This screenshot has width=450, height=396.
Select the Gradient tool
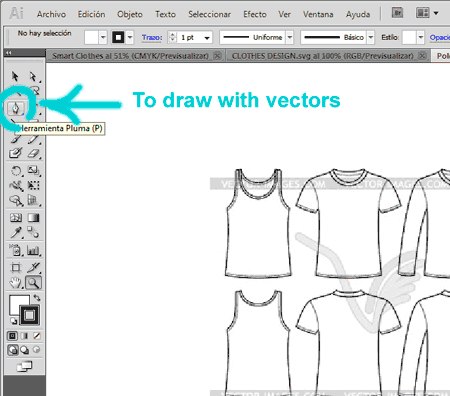click(33, 218)
